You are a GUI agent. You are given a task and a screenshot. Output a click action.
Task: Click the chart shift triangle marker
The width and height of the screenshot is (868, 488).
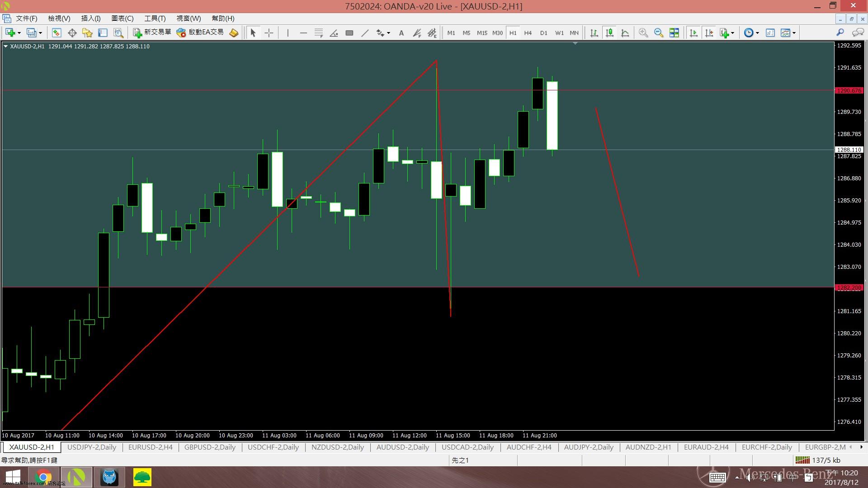[575, 43]
